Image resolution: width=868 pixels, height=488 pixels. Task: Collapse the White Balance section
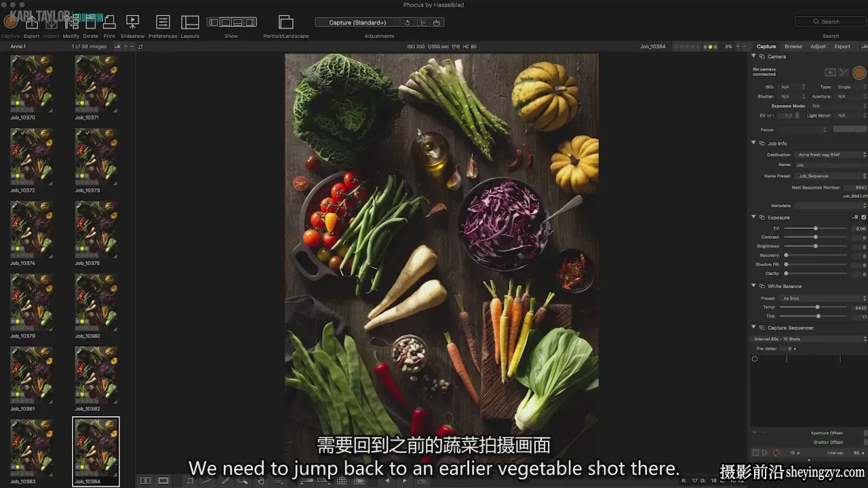pos(753,286)
